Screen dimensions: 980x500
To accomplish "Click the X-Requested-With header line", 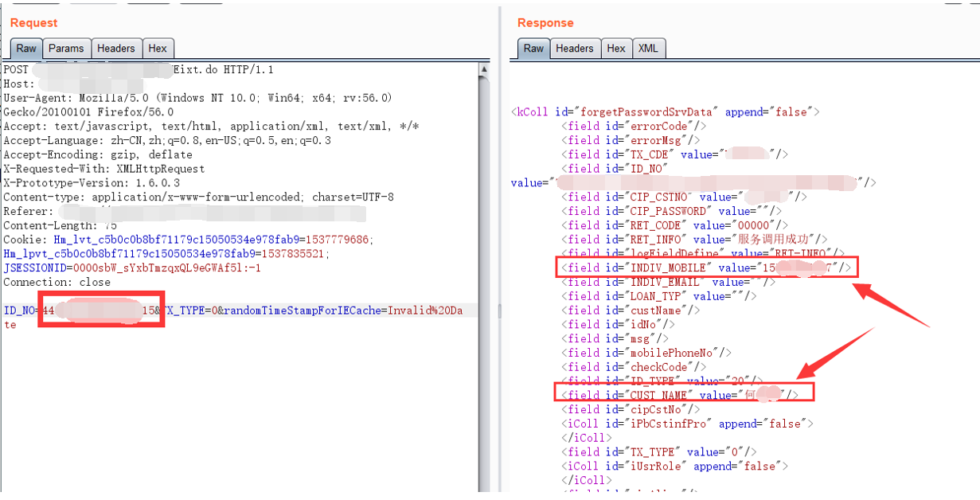I will pos(104,169).
